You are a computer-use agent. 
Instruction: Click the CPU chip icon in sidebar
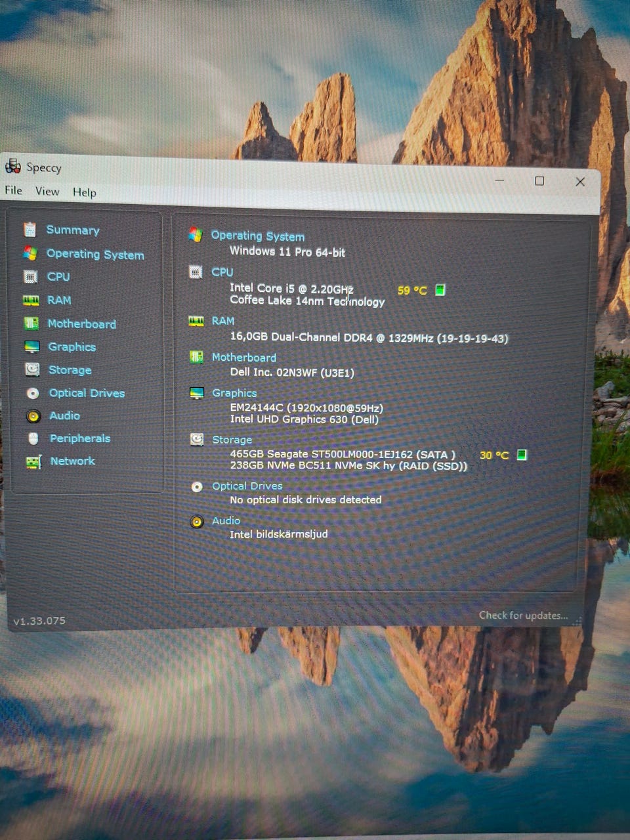30,277
